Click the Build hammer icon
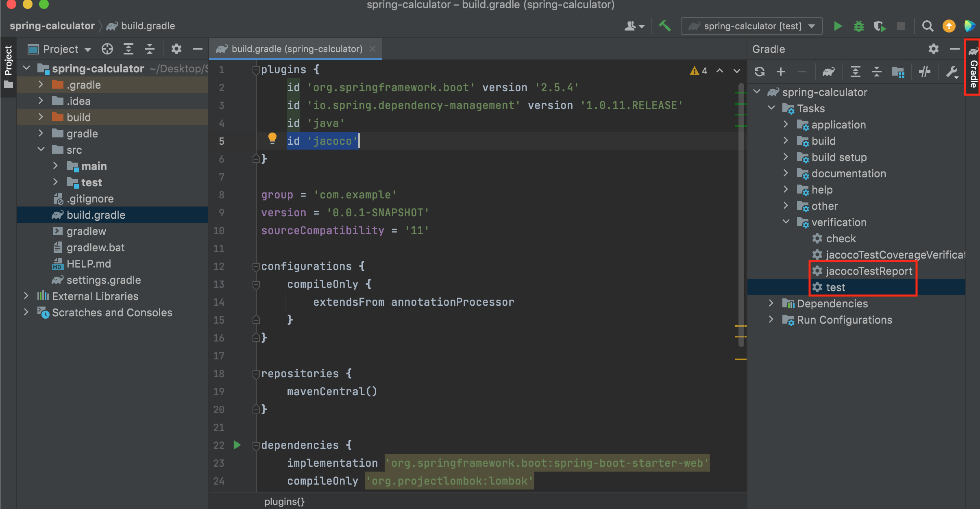The width and height of the screenshot is (980, 509). 665,26
